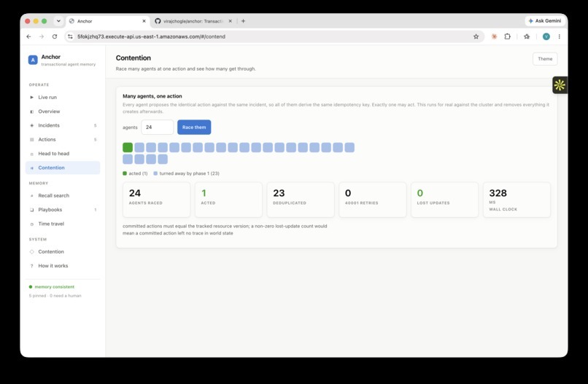Click the How it works question icon
This screenshot has width=588, height=384.
pyautogui.click(x=31, y=266)
